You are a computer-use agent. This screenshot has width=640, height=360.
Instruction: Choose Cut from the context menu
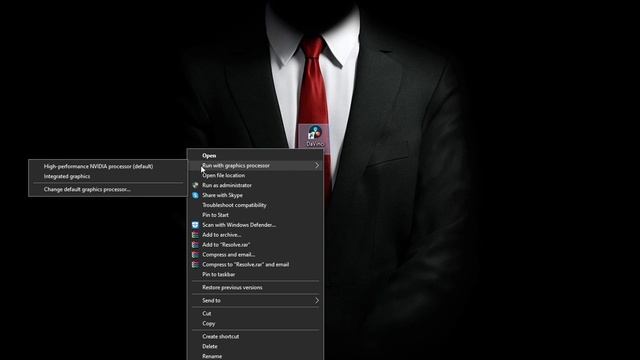point(256,313)
